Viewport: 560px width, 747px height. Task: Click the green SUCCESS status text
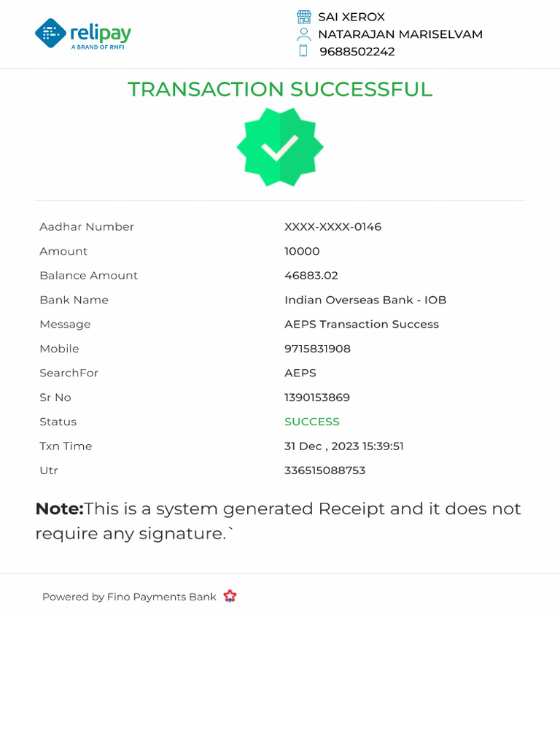pos(311,422)
